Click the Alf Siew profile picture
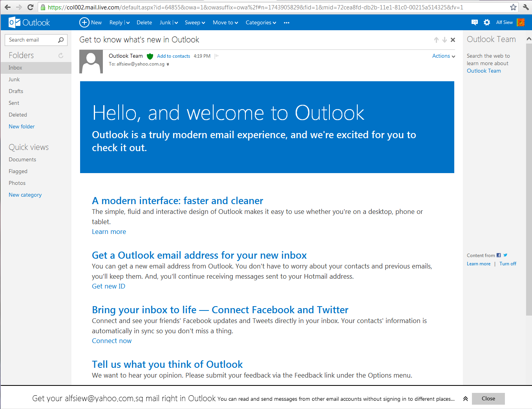Screen dimensions: 532x409 pos(521,22)
